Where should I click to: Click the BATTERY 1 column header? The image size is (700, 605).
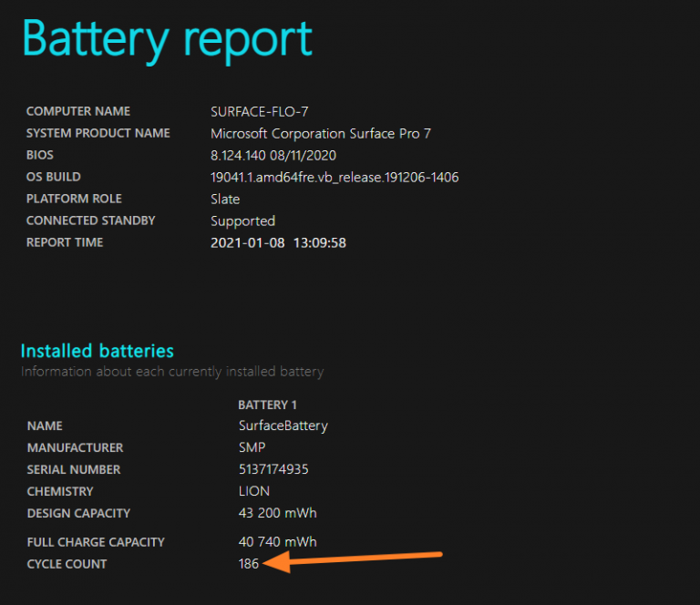click(267, 404)
